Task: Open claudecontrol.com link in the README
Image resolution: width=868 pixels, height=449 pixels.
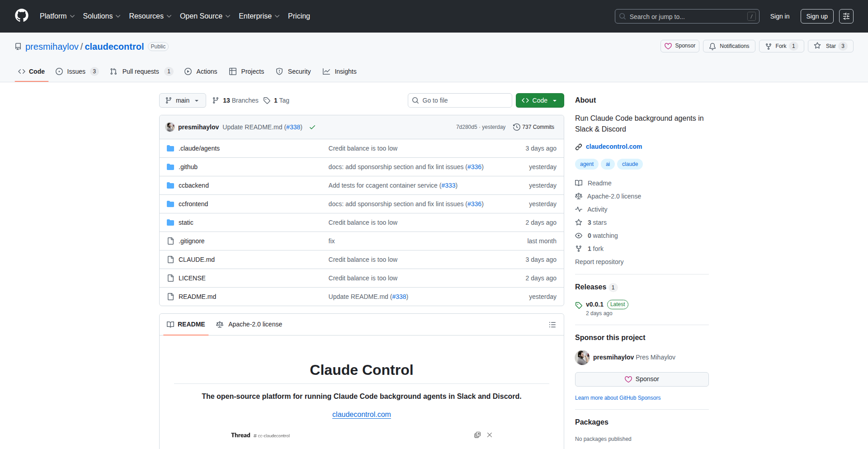Action: click(x=362, y=414)
